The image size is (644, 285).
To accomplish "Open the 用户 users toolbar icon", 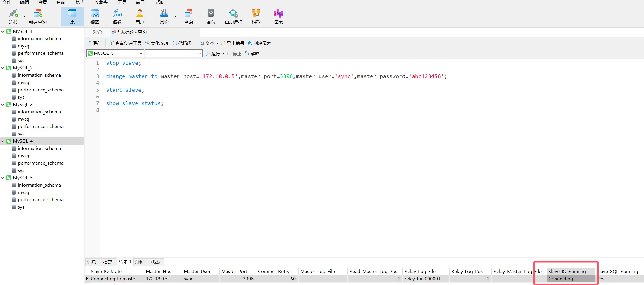I will 140,16.
